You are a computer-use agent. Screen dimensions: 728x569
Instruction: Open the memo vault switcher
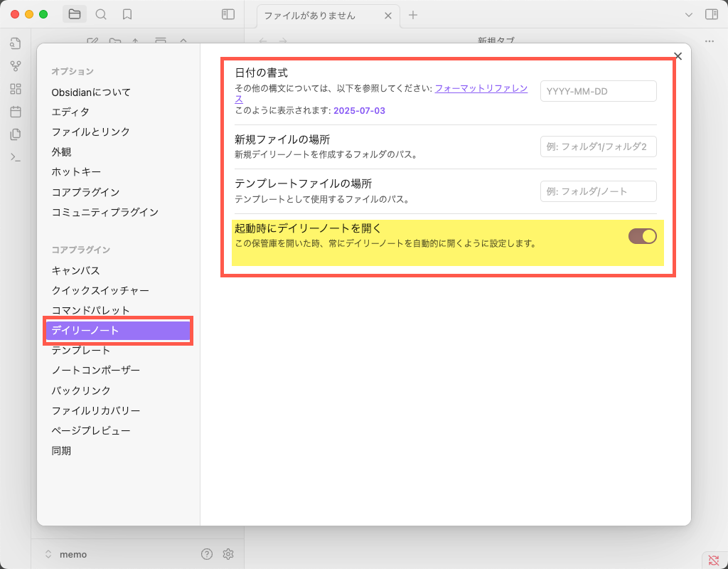[66, 554]
